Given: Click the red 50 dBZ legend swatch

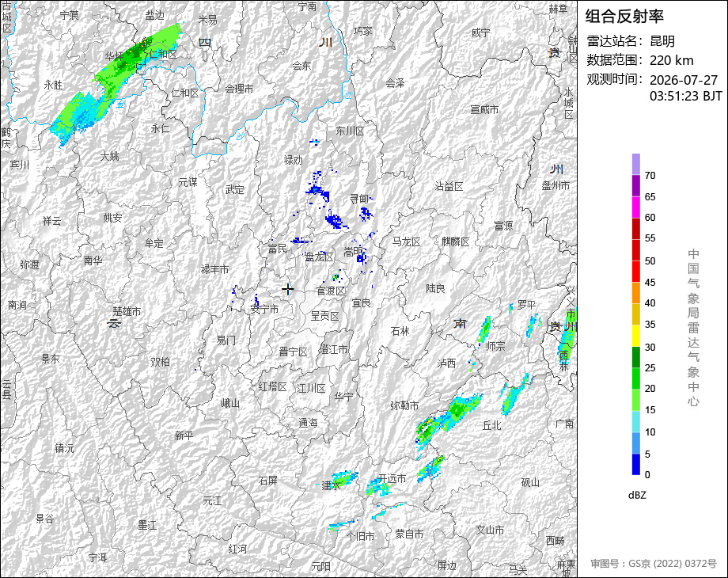Looking at the screenshot, I should [636, 250].
